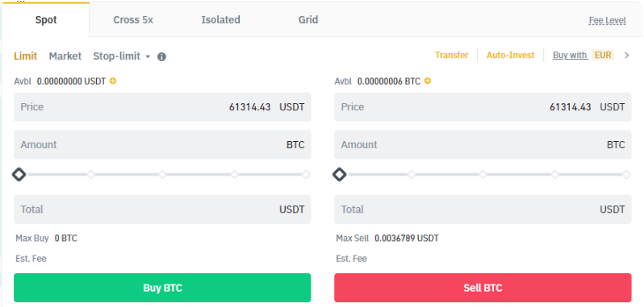Click the plus icon next to BTC balance
Viewport: 644px width, 307px height.
click(x=428, y=81)
